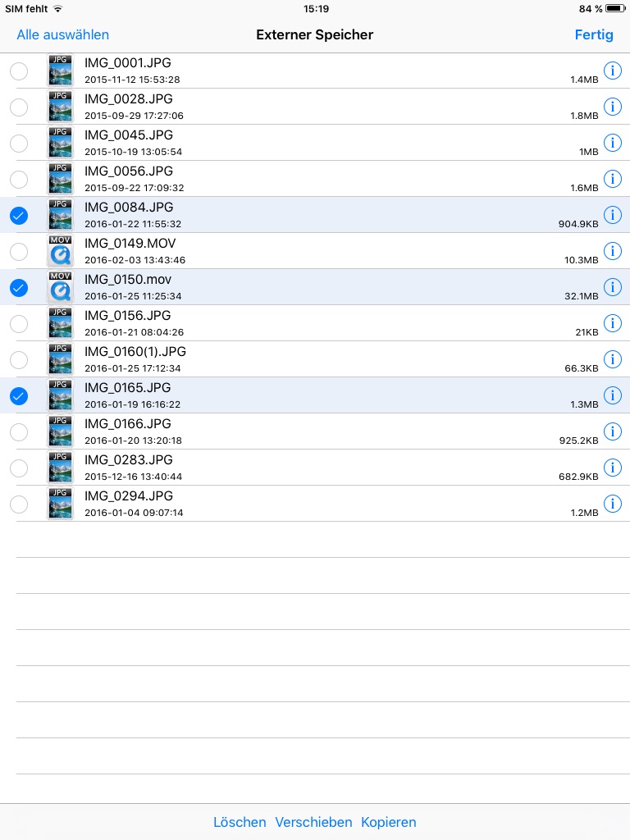Select IMG_0149.MOV using its circle
The height and width of the screenshot is (840, 630).
(x=19, y=251)
